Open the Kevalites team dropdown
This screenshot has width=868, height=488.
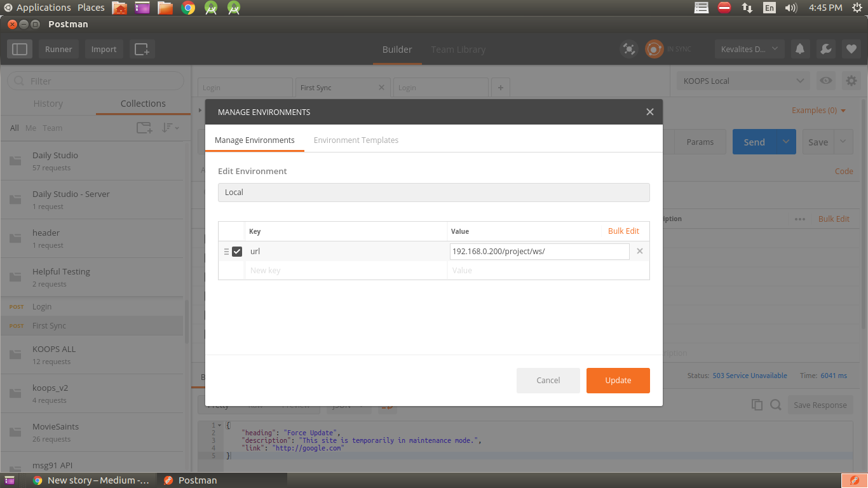tap(750, 49)
